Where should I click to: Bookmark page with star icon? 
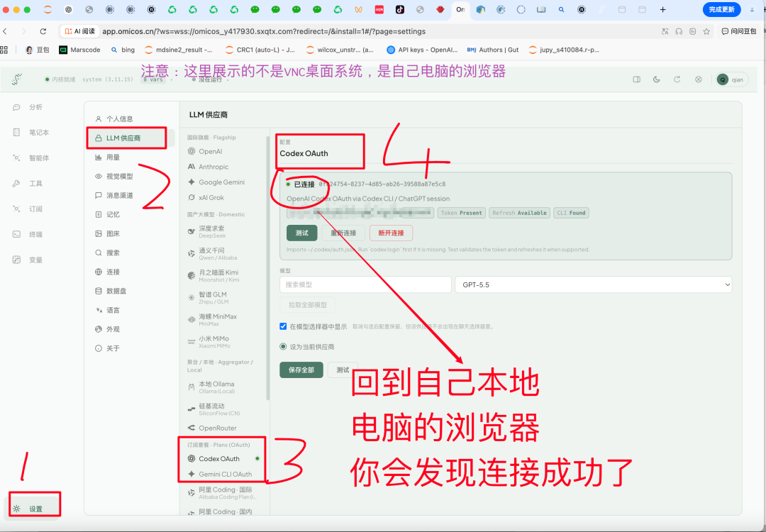click(706, 31)
